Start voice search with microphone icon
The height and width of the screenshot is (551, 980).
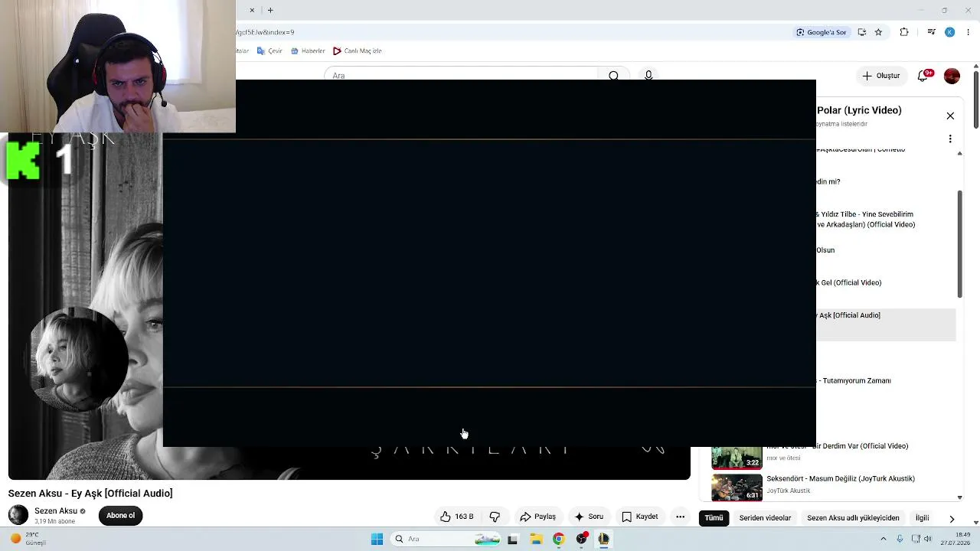pos(648,75)
